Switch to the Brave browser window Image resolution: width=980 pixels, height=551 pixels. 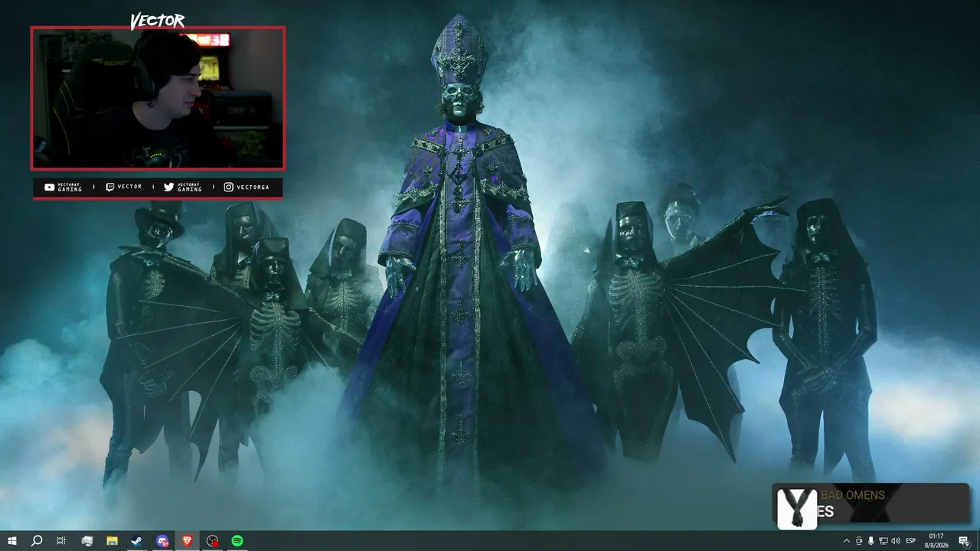[188, 540]
